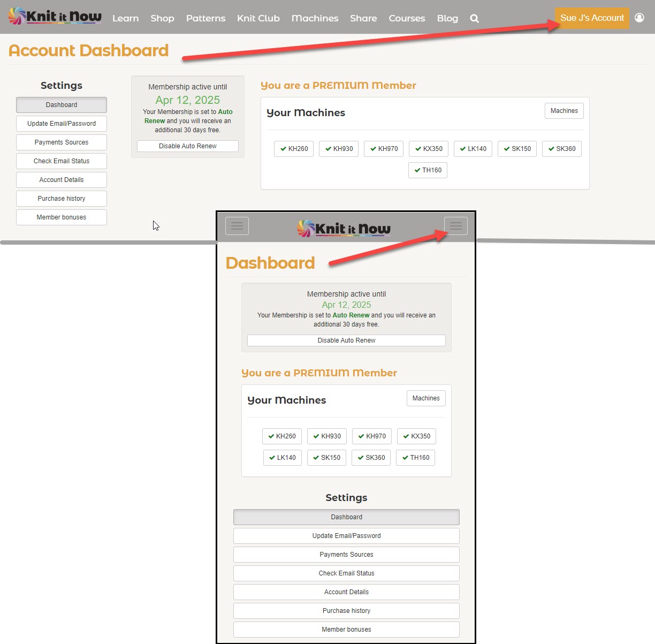Screen dimensions: 655x644
Task: Open Payments Sources in desktop Settings sidebar
Action: coord(62,142)
